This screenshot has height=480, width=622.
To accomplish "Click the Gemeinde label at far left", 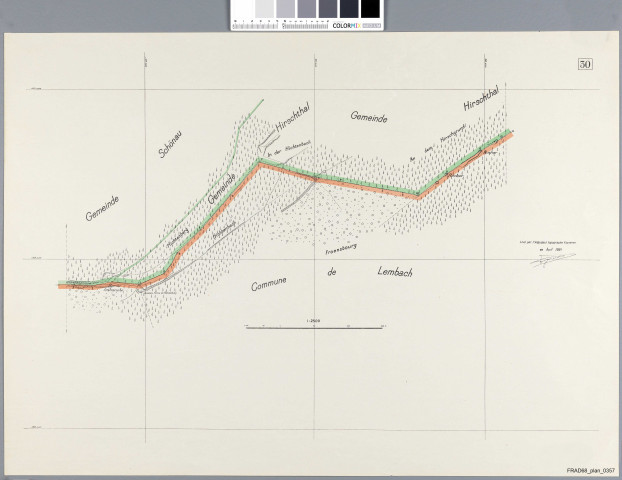I will tap(103, 207).
